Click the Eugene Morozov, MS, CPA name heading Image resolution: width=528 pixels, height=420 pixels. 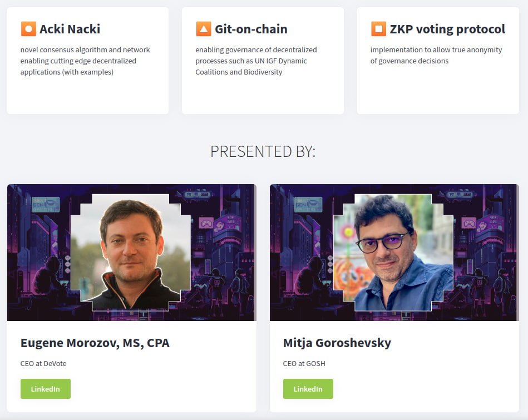(95, 343)
